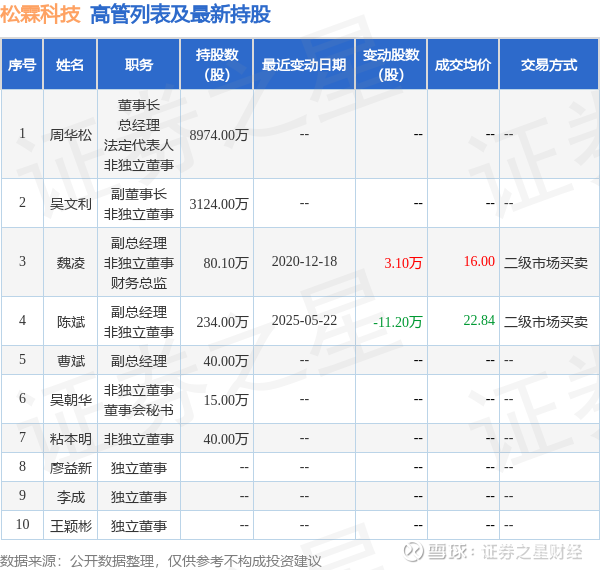The width and height of the screenshot is (600, 570).
Task: Click 魏凌's job titles cell
Action: click(x=139, y=263)
